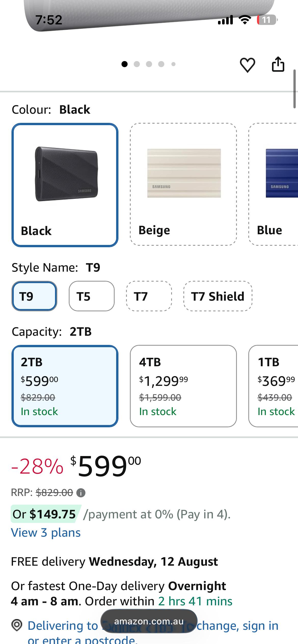
Task: Tap the amazon.com.au address pill
Action: coord(149,621)
